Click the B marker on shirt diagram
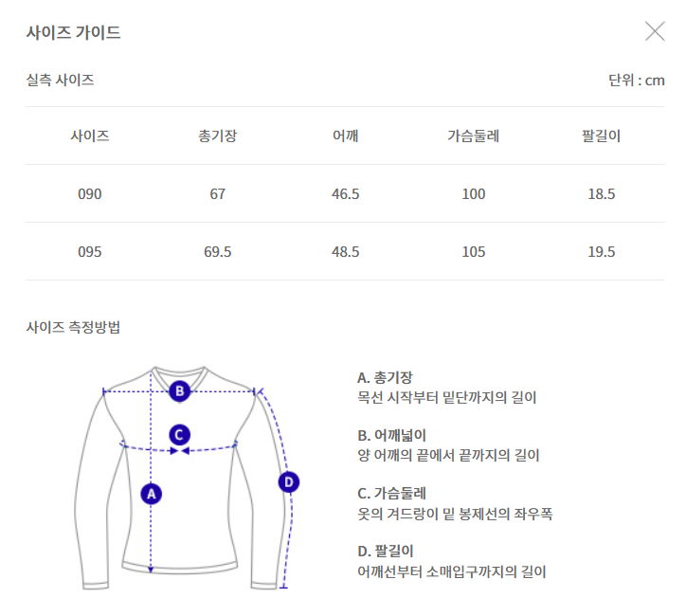Screen dimensions: 686x616 point(180,391)
